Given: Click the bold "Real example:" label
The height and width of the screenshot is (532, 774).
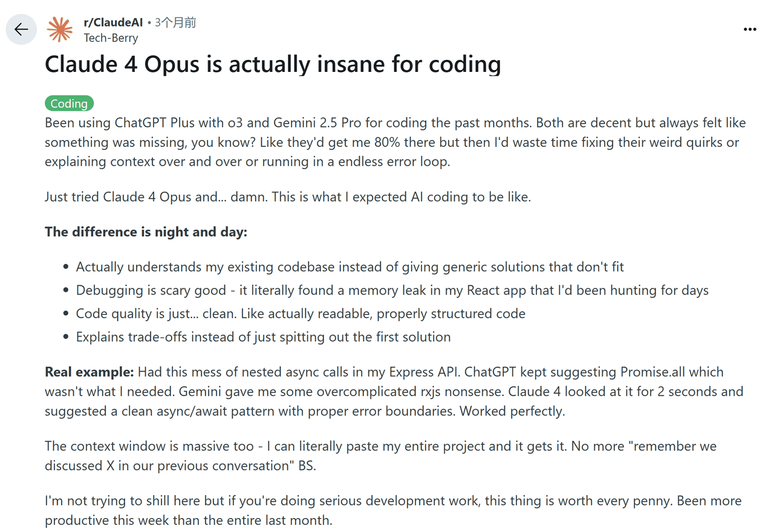Looking at the screenshot, I should coord(89,372).
